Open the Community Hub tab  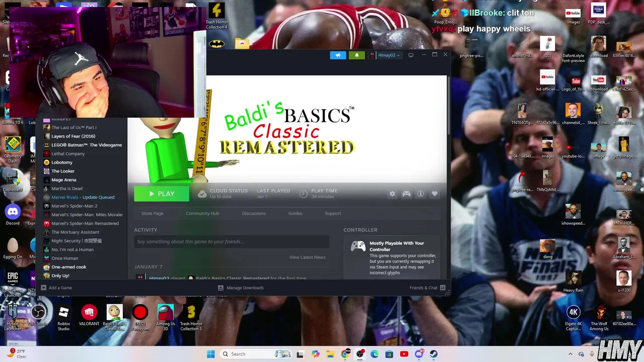pyautogui.click(x=202, y=213)
